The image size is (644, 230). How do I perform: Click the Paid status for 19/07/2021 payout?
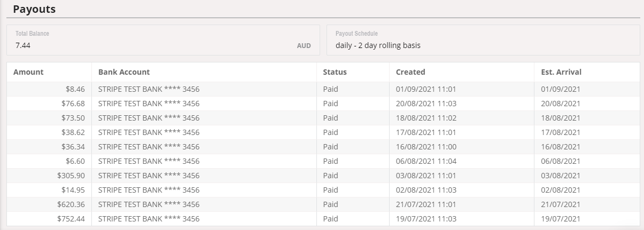331,219
